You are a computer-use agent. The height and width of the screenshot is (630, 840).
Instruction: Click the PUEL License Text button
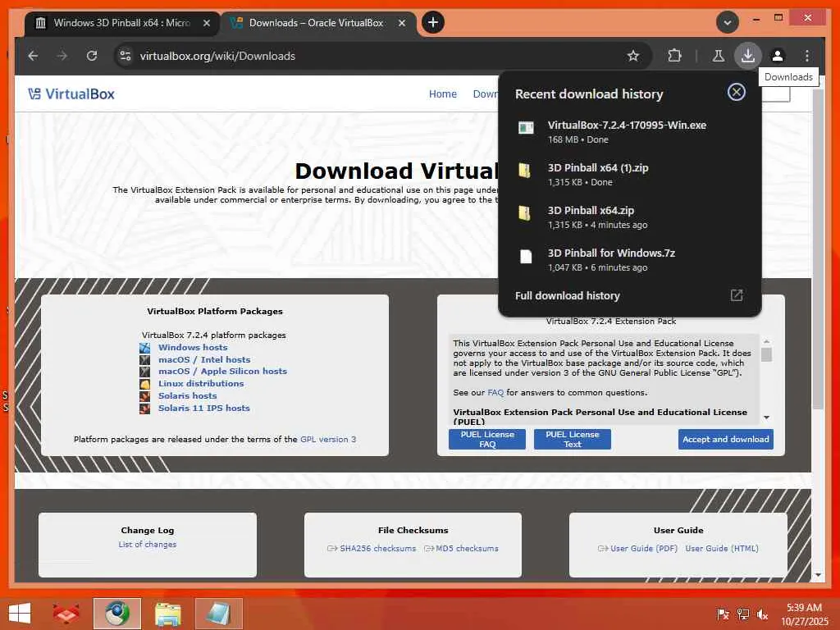(572, 440)
